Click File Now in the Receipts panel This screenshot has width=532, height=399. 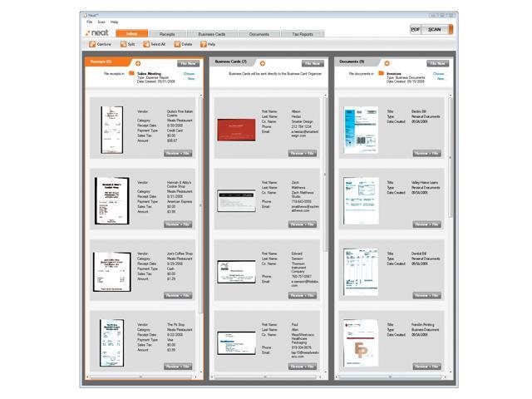[x=188, y=62]
